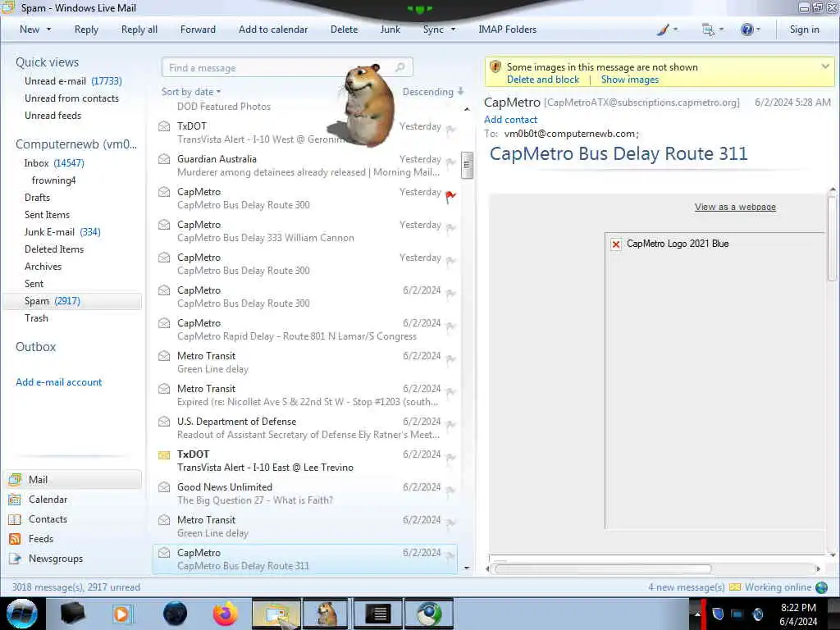Click the security shield tray icon
Screen dimensions: 840x630
coord(718,614)
